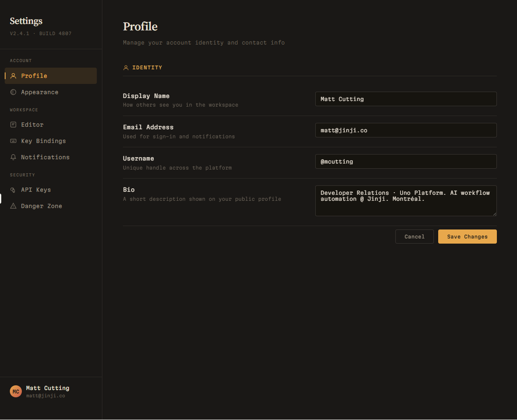517x420 pixels.
Task: Cancel the profile edits
Action: coord(414,237)
